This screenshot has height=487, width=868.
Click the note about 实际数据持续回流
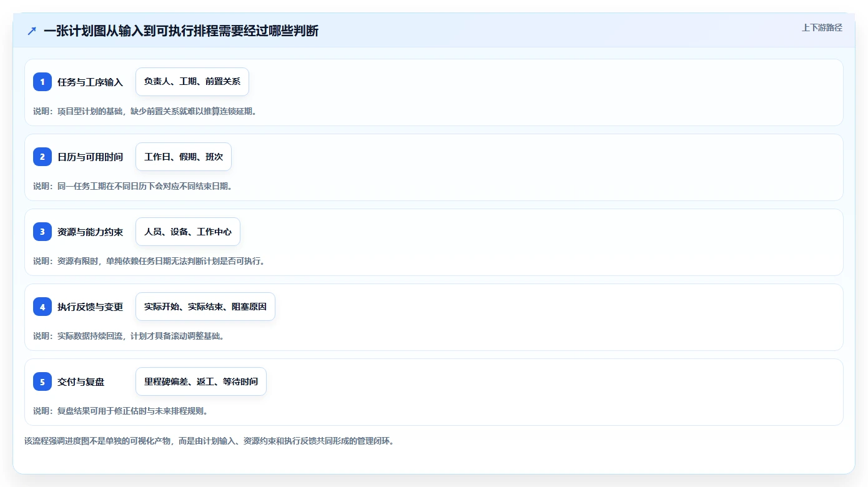pos(129,336)
